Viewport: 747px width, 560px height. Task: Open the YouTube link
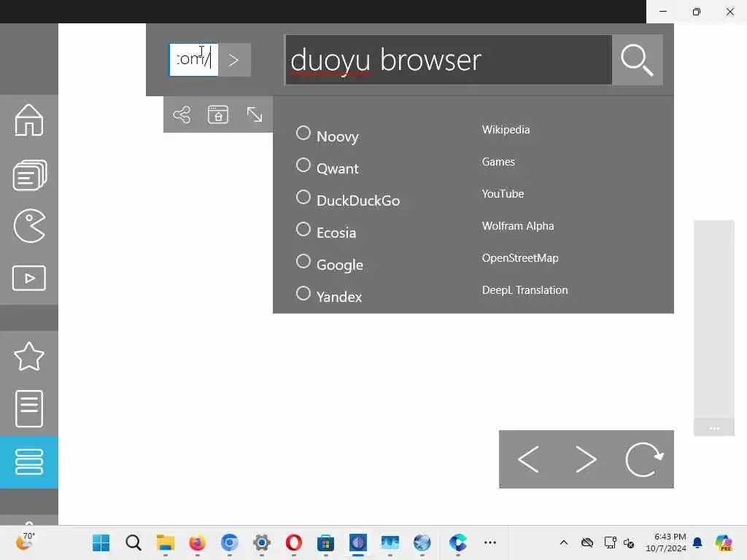coord(503,194)
